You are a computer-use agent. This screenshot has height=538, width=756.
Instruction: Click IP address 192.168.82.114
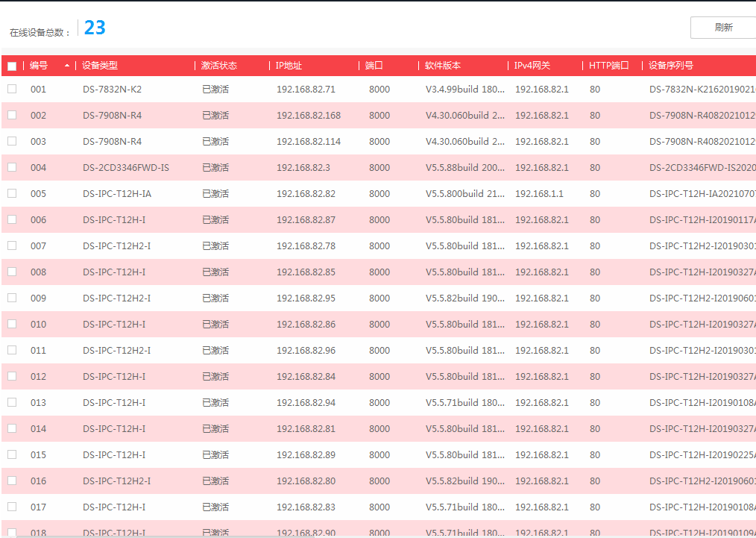[309, 141]
